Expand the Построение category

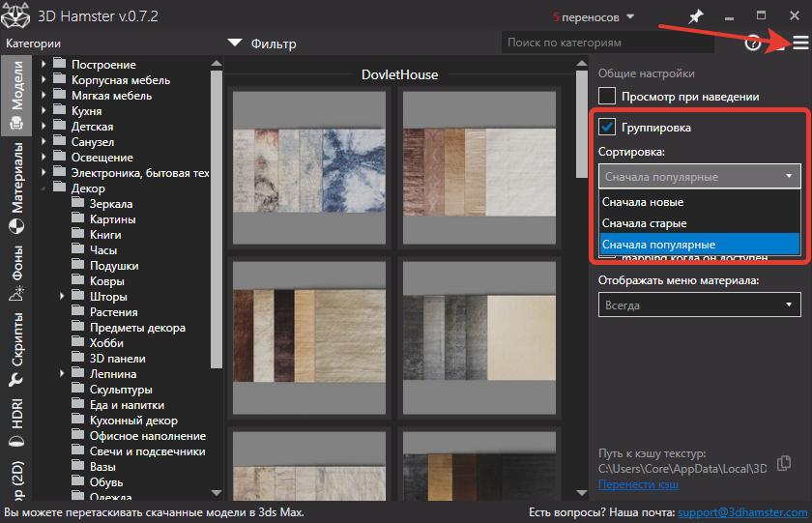43,64
